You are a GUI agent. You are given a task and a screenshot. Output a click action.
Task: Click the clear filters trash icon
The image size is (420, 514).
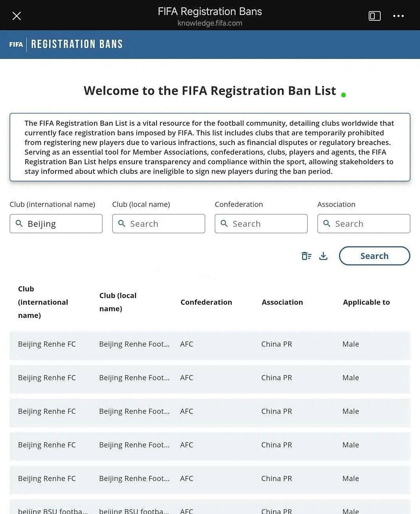coord(306,256)
